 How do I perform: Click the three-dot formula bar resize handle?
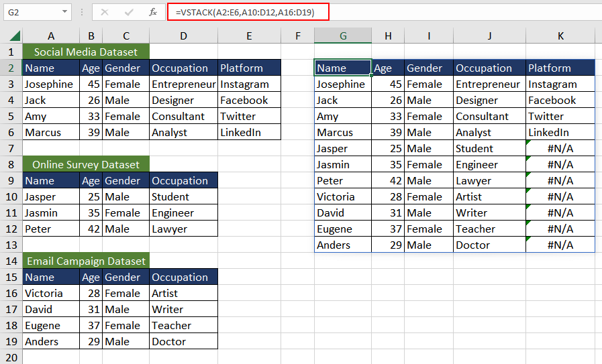coord(81,12)
